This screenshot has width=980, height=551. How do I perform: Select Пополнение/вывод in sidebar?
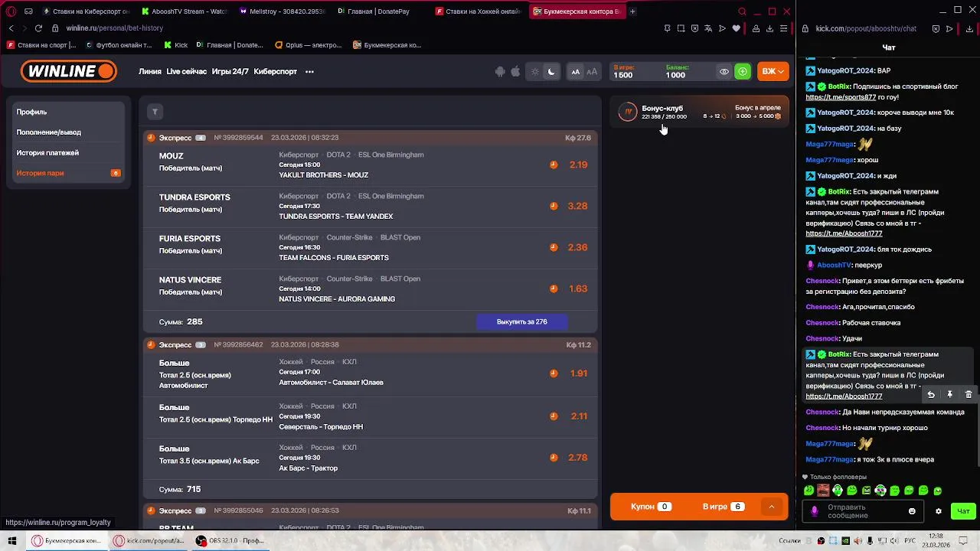[x=49, y=132]
